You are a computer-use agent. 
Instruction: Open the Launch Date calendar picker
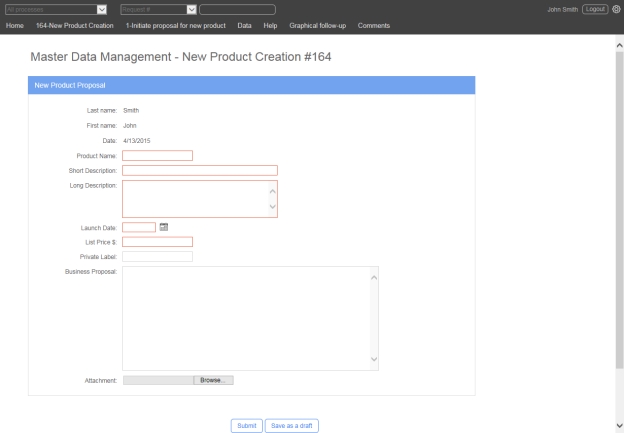164,226
